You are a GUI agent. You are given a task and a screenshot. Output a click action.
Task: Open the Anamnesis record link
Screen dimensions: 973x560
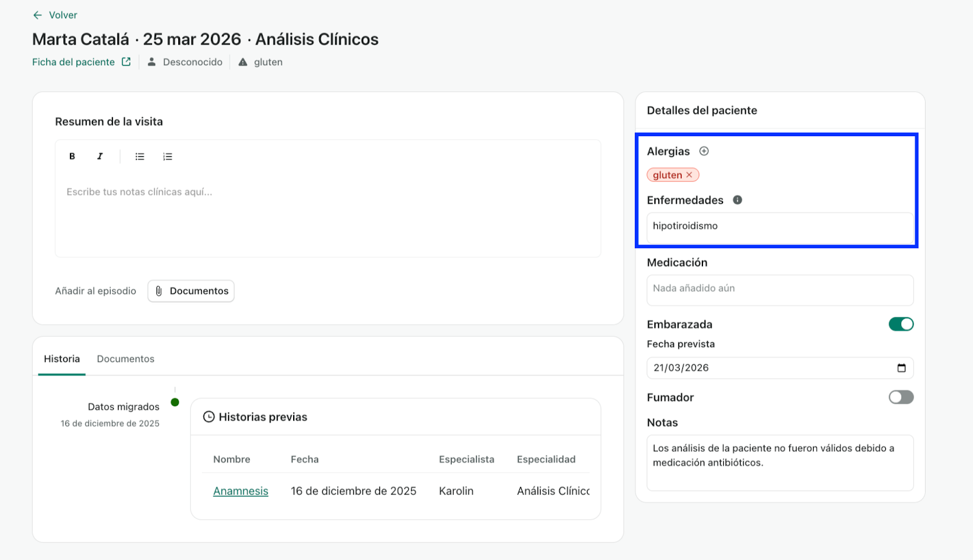coord(240,491)
